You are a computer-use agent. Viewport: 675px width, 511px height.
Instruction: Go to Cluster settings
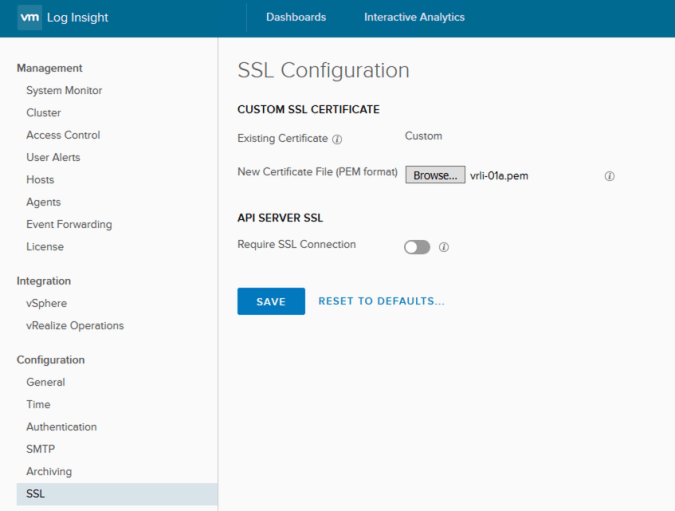pos(43,113)
